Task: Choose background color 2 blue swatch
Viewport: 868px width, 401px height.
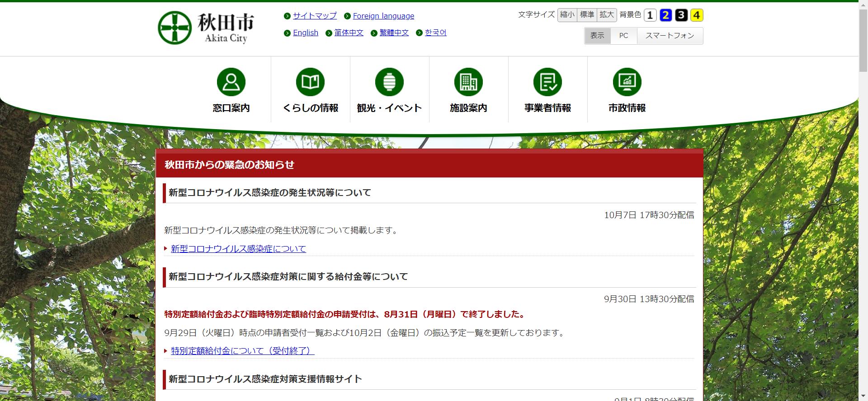Action: 665,15
